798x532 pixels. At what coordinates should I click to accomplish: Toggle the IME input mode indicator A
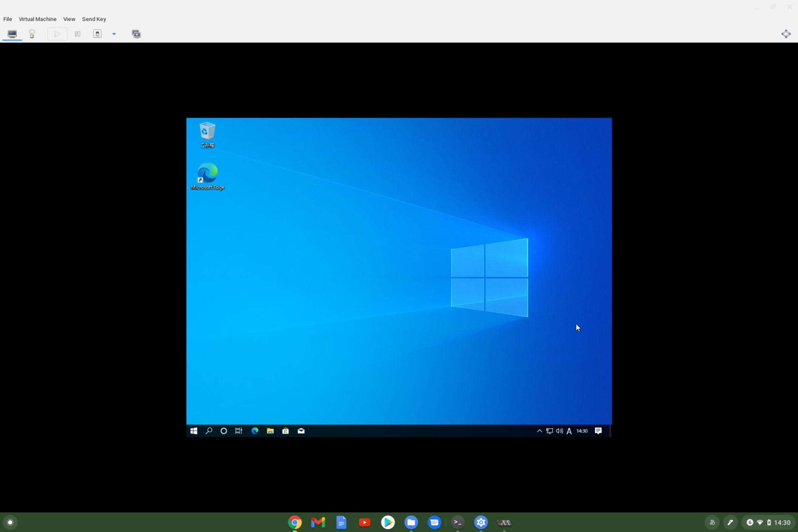(569, 431)
